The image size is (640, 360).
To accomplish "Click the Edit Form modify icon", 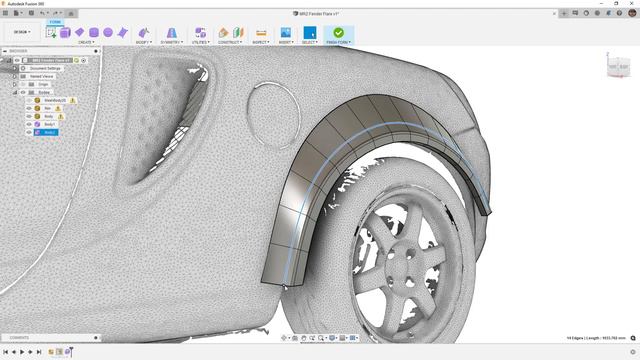I will [144, 33].
